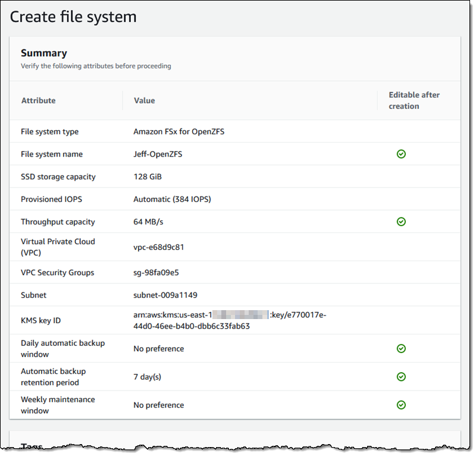476x456 pixels.
Task: Click the KMS key ARN text
Action: (230, 320)
